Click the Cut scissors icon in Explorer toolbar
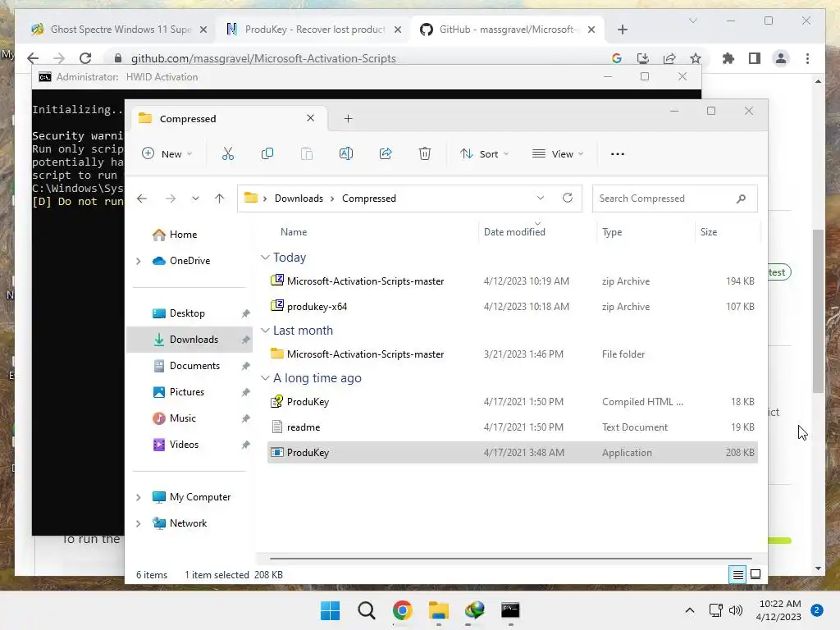Viewport: 840px width, 630px height. [228, 153]
